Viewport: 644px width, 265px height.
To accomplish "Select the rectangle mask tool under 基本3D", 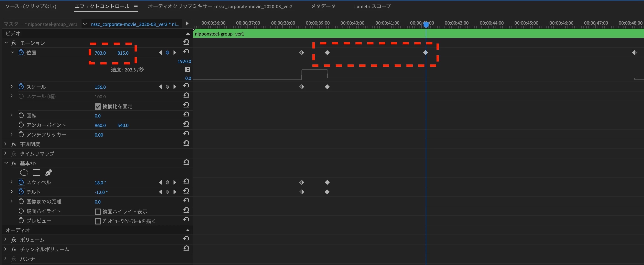I will (x=36, y=173).
